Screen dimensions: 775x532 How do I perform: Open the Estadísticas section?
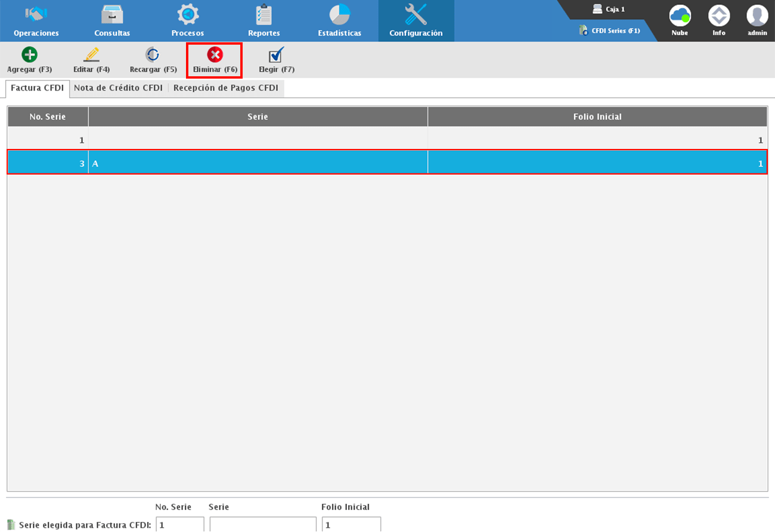(339, 21)
